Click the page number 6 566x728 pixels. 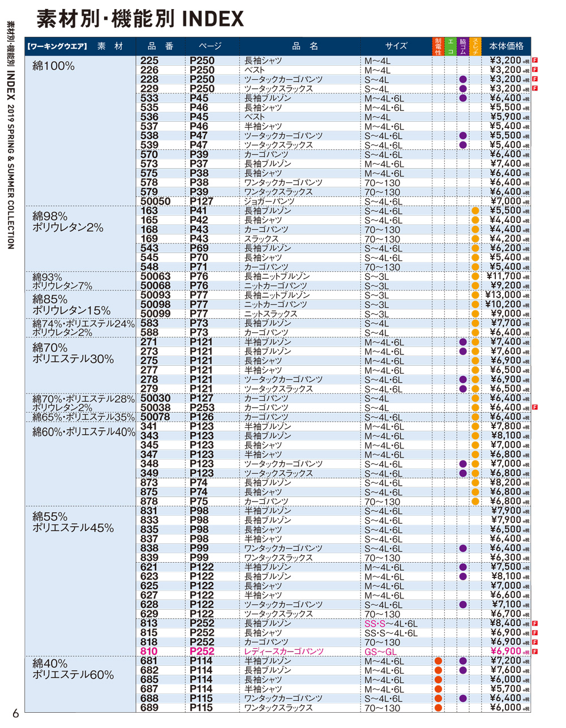click(15, 714)
